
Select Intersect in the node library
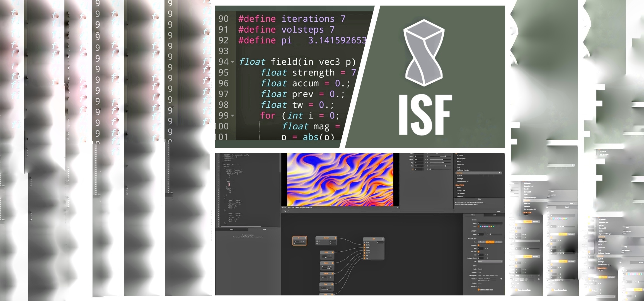click(x=479, y=173)
